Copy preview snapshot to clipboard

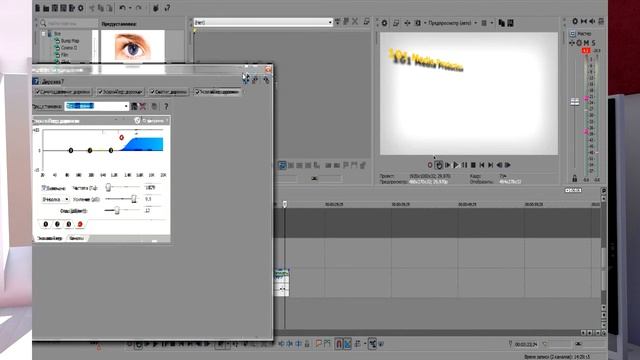[x=502, y=23]
